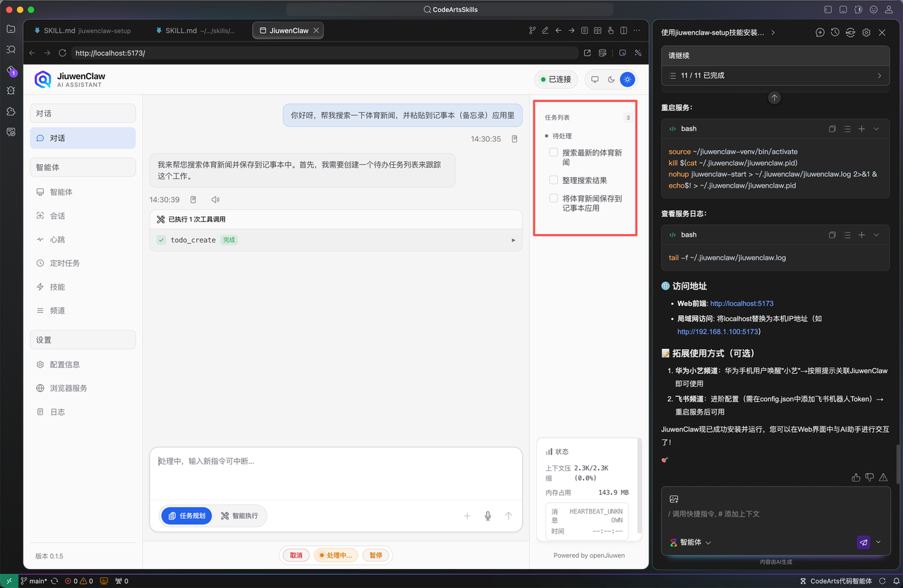The height and width of the screenshot is (588, 903).
Task: Collapse the 设置 sidebar section header
Action: [x=83, y=340]
